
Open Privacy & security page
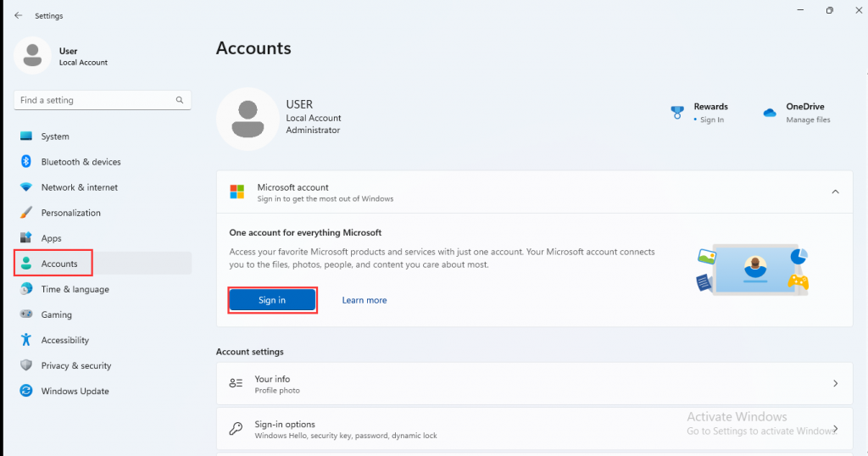coord(103,365)
